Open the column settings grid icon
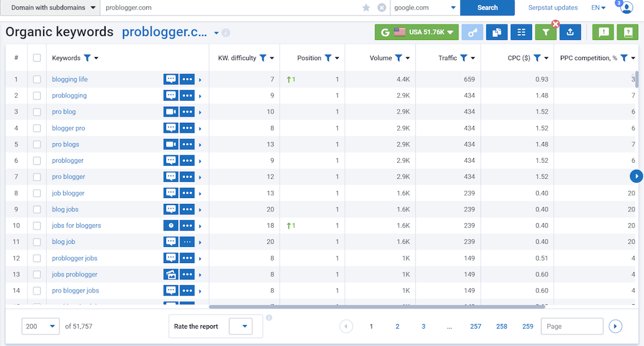 click(522, 32)
